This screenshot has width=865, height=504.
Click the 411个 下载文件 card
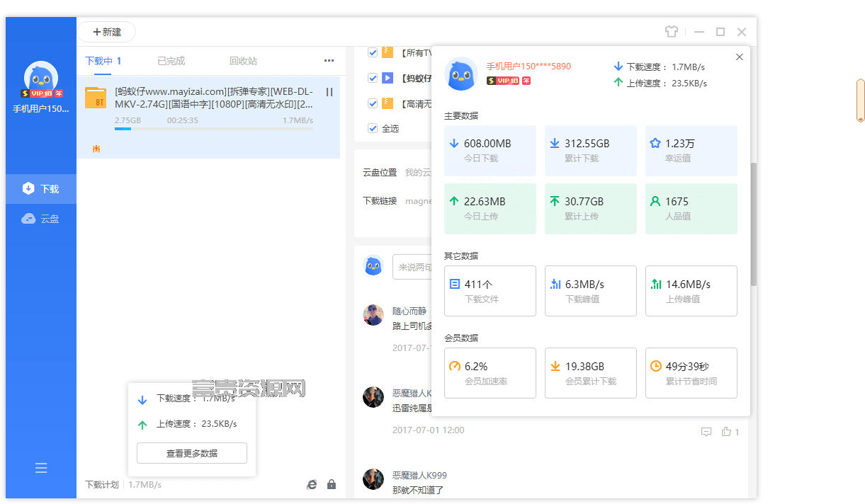point(490,291)
